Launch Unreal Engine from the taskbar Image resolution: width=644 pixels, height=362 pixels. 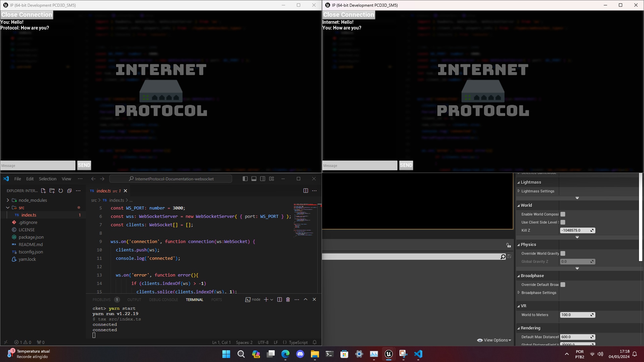click(x=388, y=354)
